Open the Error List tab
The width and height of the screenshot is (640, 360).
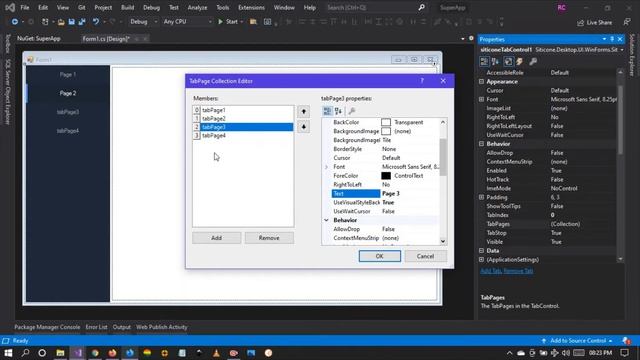coord(96,327)
